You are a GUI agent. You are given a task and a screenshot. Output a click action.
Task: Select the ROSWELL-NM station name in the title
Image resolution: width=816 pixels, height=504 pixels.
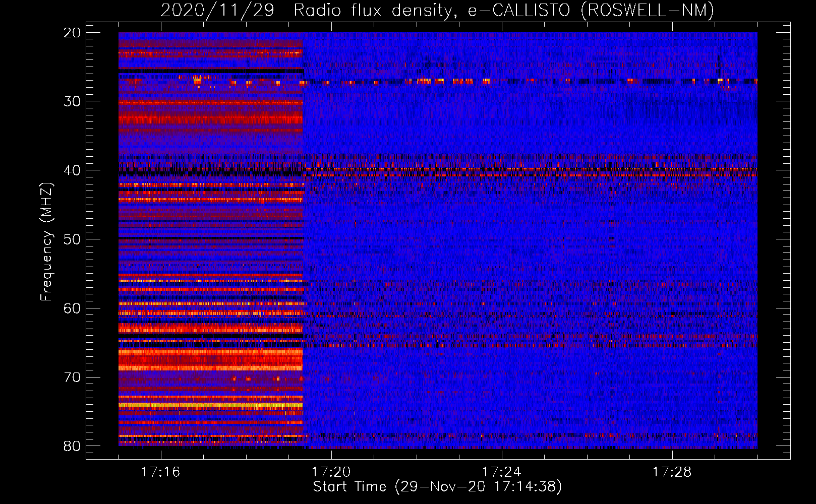point(647,10)
